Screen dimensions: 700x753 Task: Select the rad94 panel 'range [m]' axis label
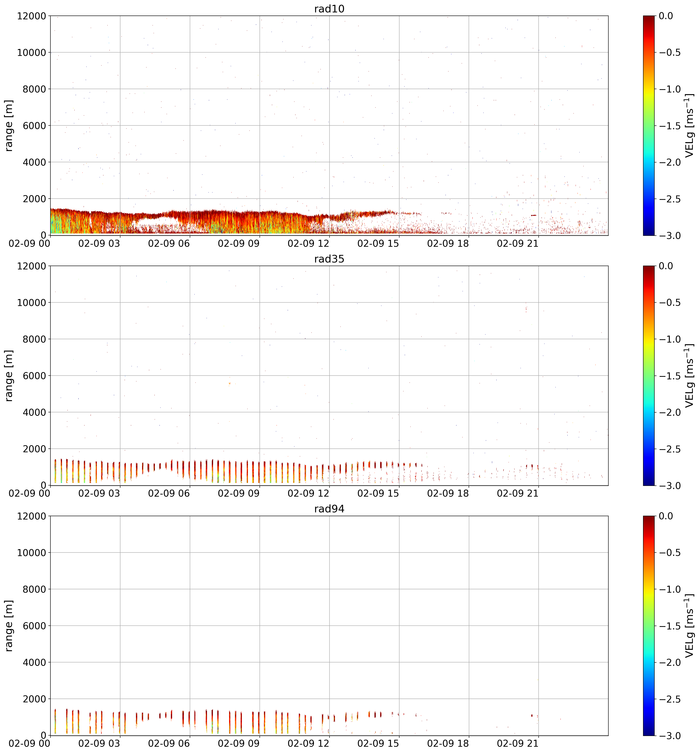(9, 625)
